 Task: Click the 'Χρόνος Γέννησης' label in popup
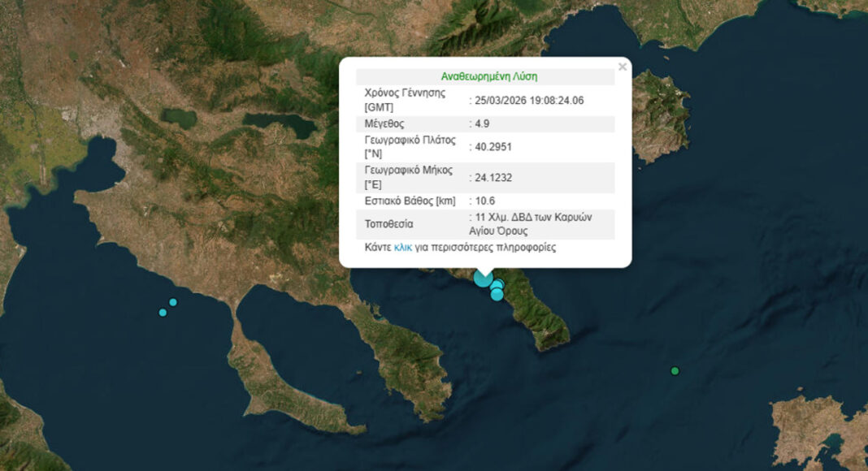pyautogui.click(x=405, y=93)
